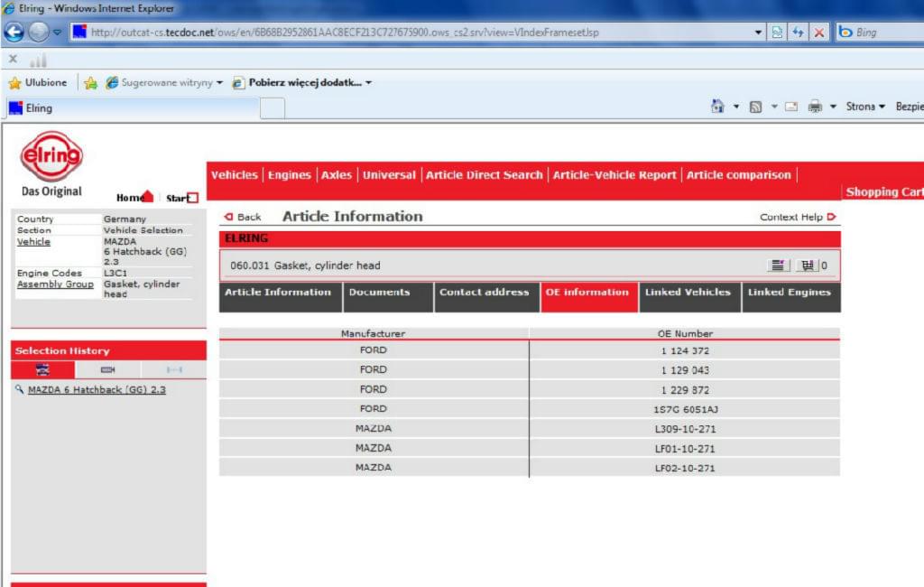Image resolution: width=924 pixels, height=587 pixels.
Task: Open the Axles menu
Action: [337, 174]
